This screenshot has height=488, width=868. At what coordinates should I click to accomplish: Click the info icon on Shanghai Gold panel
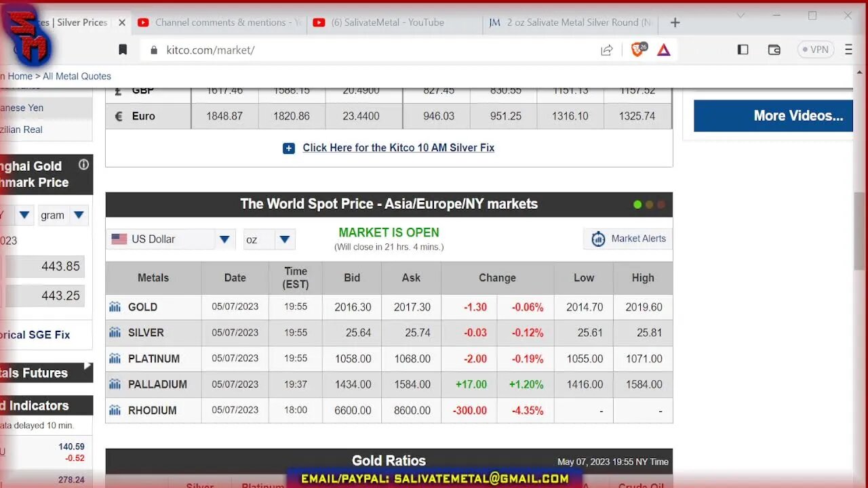pyautogui.click(x=83, y=164)
